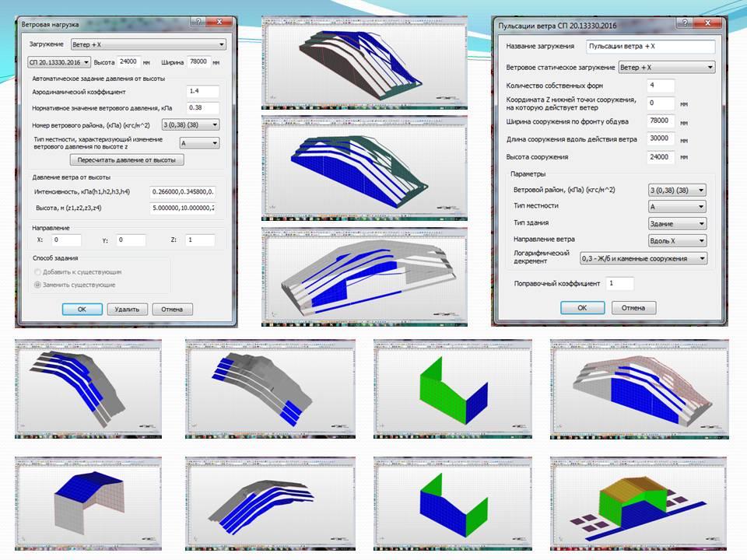Select the Заменить существующие radio button
Screen dimensions: 747x560
pyautogui.click(x=39, y=285)
